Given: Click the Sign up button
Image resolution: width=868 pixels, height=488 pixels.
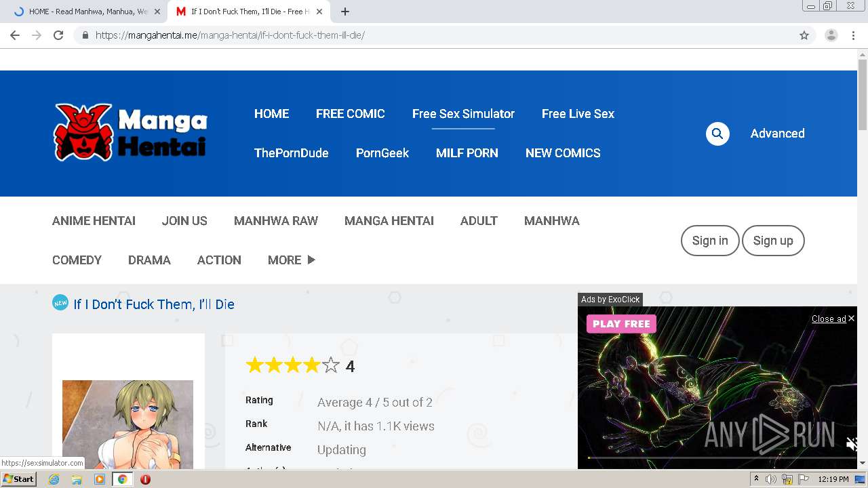Looking at the screenshot, I should click(x=773, y=241).
